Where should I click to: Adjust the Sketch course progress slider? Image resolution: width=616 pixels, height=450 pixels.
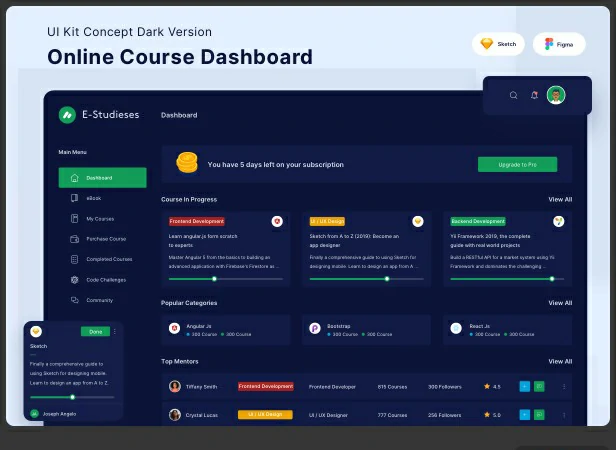click(x=387, y=279)
